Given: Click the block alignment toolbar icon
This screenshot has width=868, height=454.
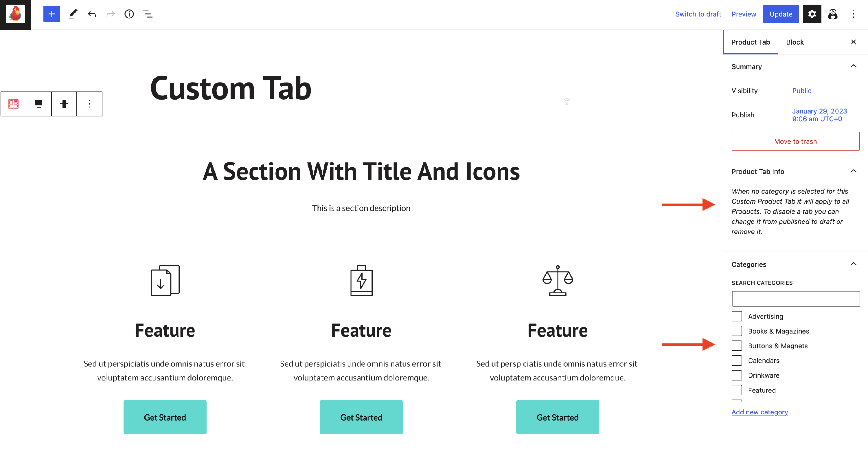Looking at the screenshot, I should (39, 104).
